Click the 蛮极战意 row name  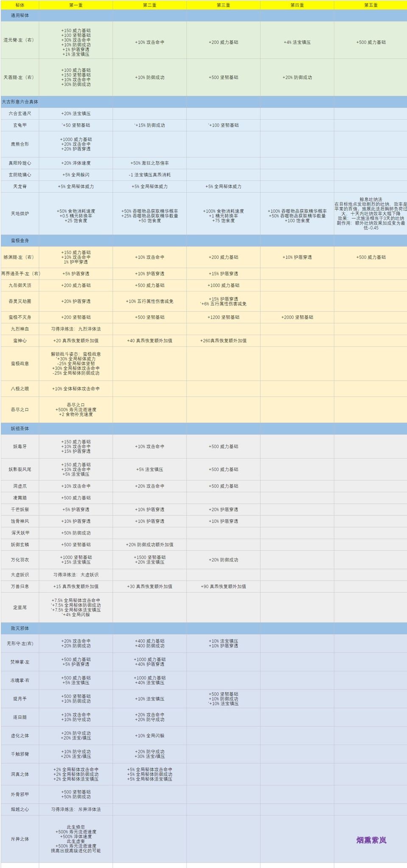[x=20, y=363]
